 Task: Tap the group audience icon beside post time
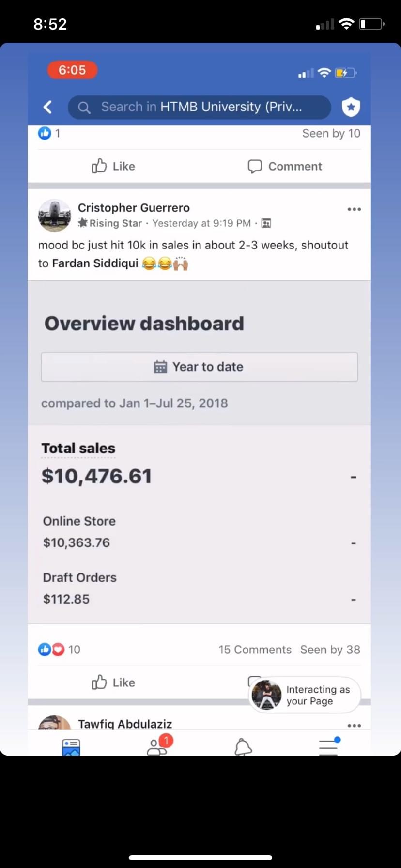click(266, 223)
